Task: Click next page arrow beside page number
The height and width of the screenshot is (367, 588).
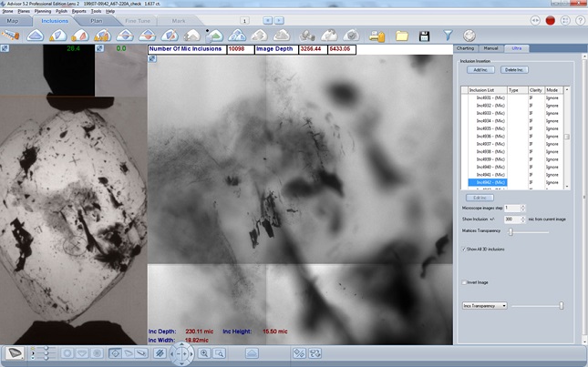Action: click(279, 21)
